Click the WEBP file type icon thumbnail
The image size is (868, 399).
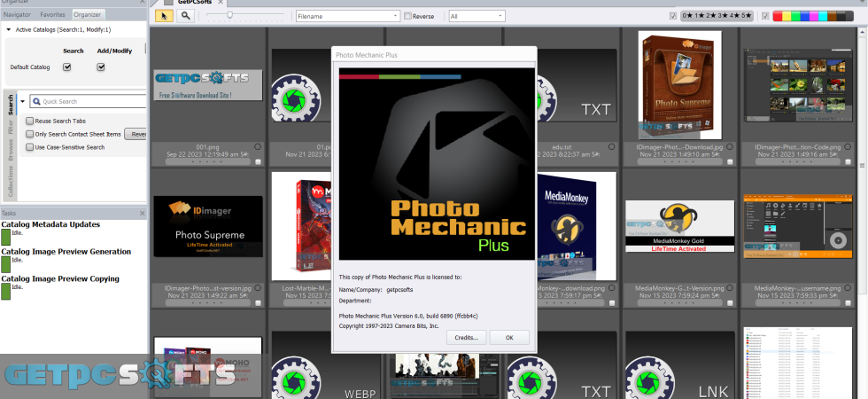pyautogui.click(x=326, y=364)
